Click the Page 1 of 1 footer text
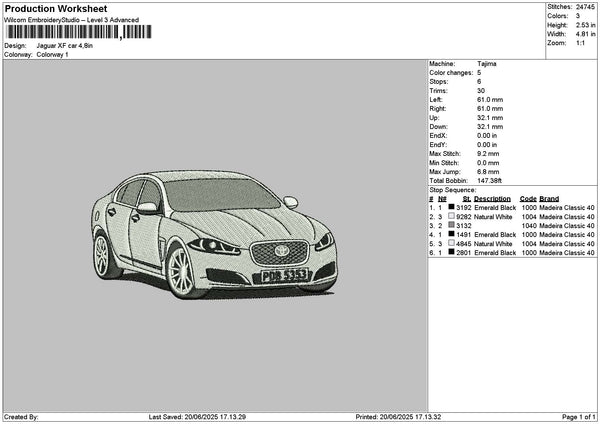Image resolution: width=600 pixels, height=424 pixels. pos(576,417)
